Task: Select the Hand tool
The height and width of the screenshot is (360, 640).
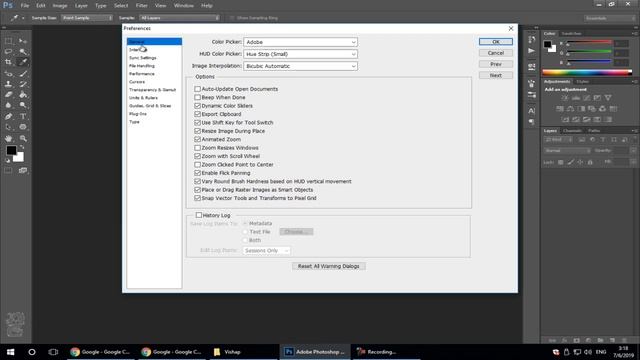Action: [8, 138]
